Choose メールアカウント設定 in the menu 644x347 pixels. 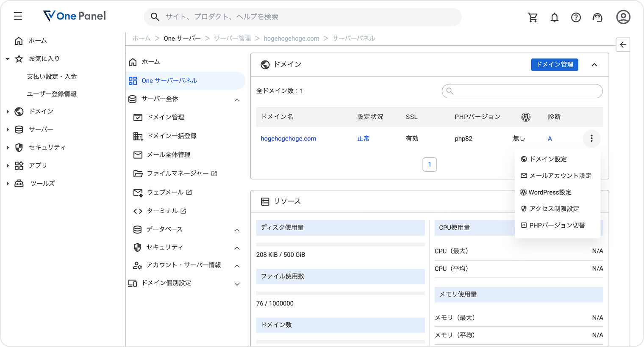(x=560, y=176)
